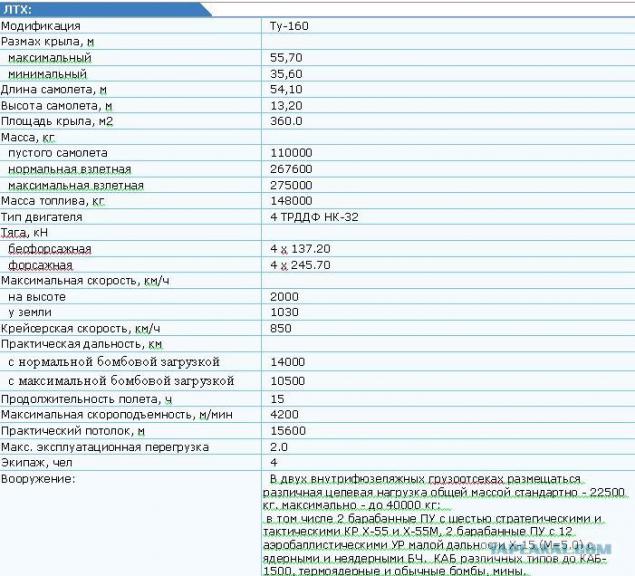Click the Длина самолета, м label
Viewport: 635px width, 576px height.
(x=53, y=90)
